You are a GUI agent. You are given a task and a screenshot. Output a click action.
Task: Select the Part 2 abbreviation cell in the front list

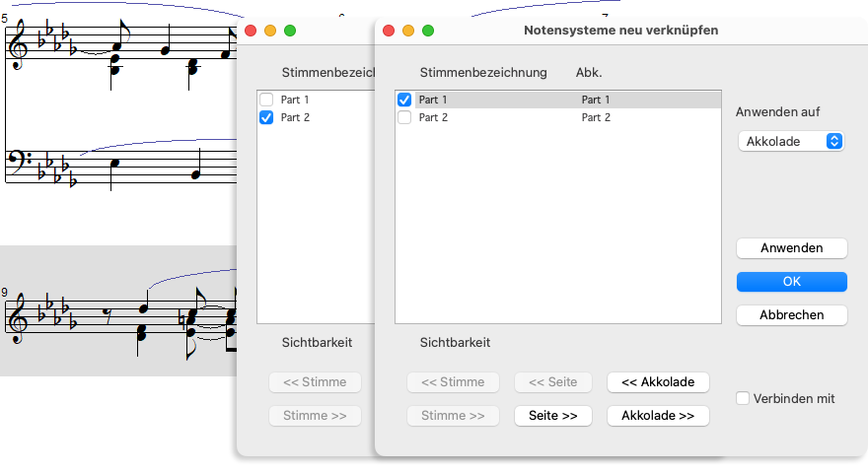click(x=596, y=117)
